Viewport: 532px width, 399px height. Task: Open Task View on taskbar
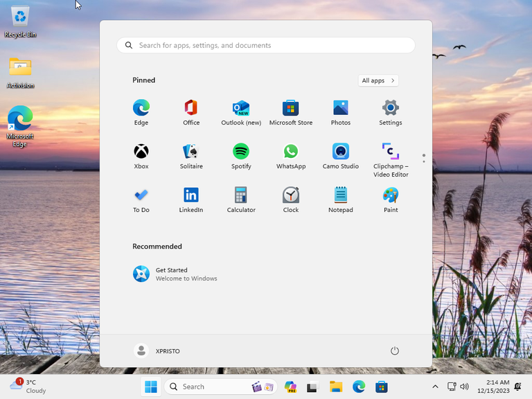coord(312,387)
